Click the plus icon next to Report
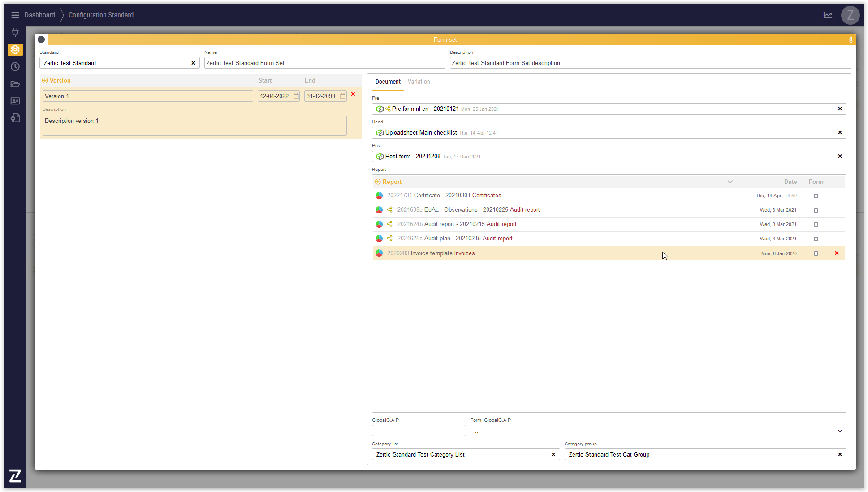This screenshot has width=868, height=492. 378,182
